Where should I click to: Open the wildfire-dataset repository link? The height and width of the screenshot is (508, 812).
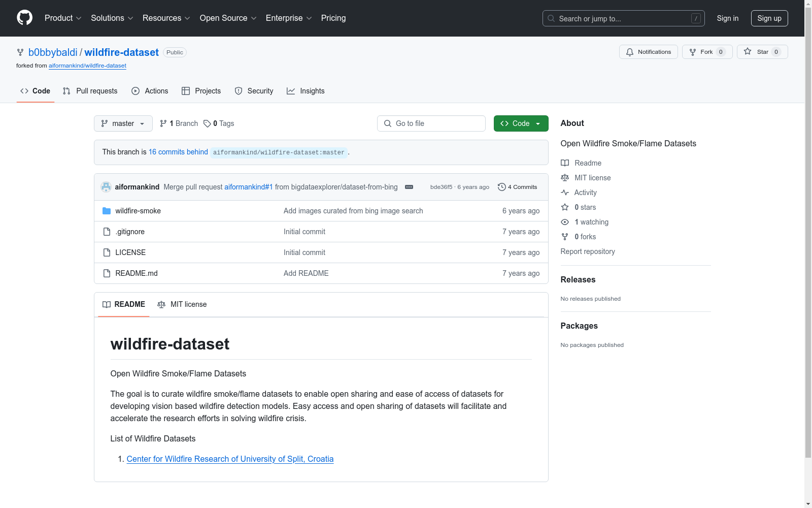pyautogui.click(x=121, y=52)
